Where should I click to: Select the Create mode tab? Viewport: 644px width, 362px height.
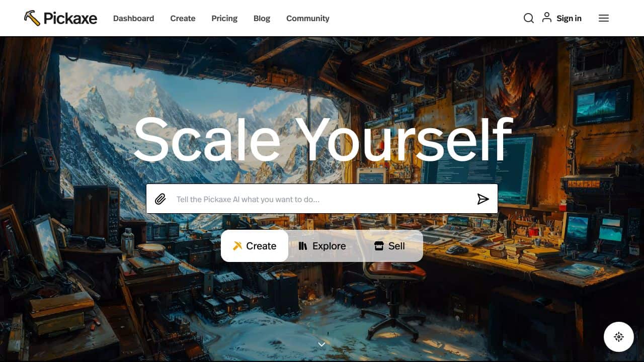pos(255,246)
